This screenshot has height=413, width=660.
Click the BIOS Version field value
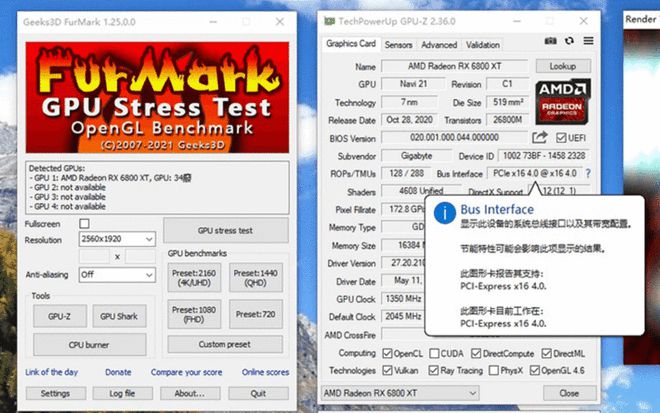455,138
